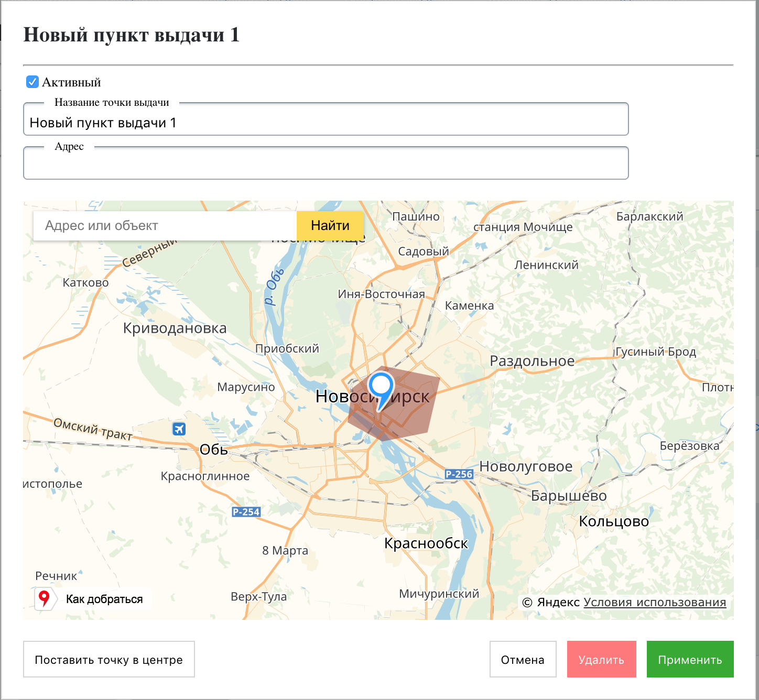Click the airport icon near Обь
This screenshot has height=700, width=759.
179,429
